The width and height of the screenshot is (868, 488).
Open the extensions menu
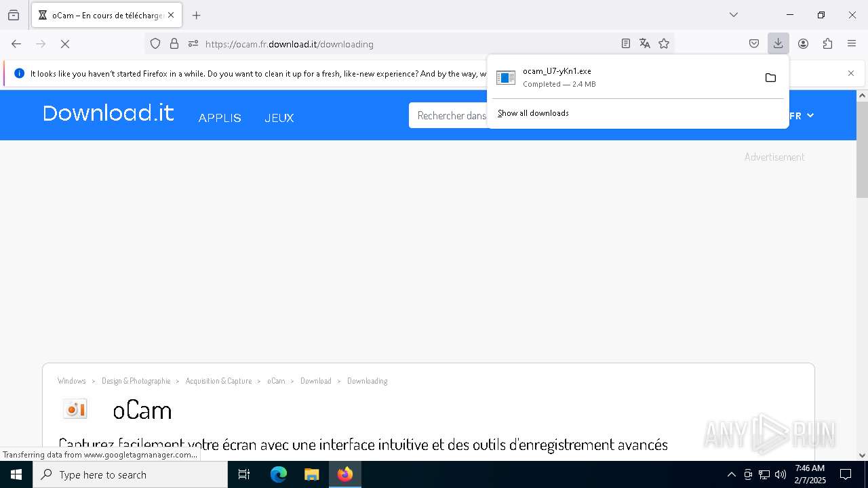click(x=827, y=44)
